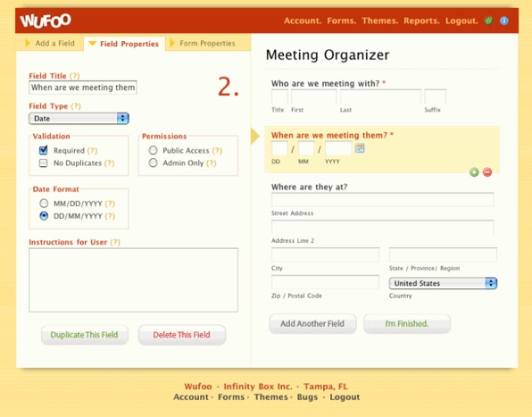Click the Field Title text box
This screenshot has height=417, width=532.
[83, 88]
